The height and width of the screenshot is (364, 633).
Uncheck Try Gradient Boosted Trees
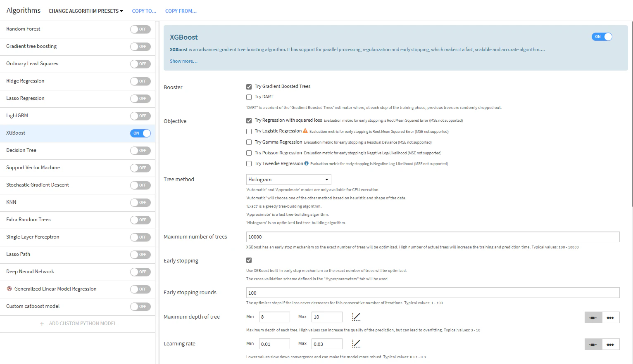[x=249, y=87]
